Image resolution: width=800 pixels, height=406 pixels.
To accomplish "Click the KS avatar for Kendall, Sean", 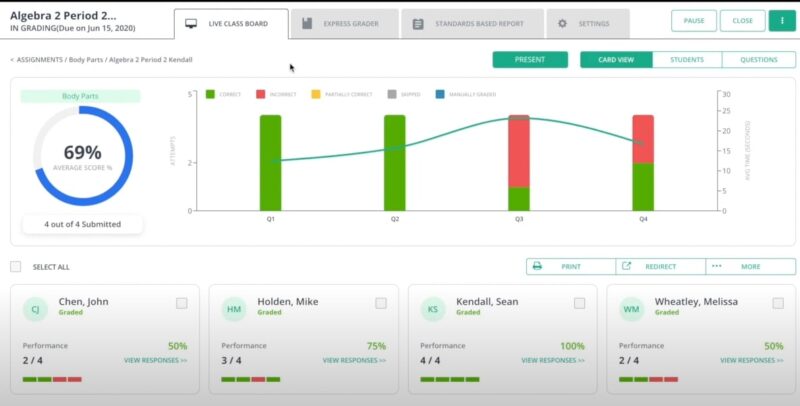I will coord(433,310).
